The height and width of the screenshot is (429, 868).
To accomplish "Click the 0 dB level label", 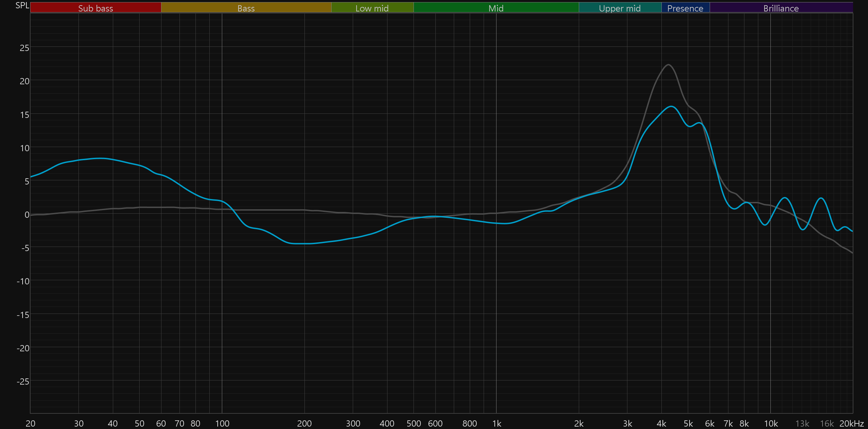I will coord(27,215).
